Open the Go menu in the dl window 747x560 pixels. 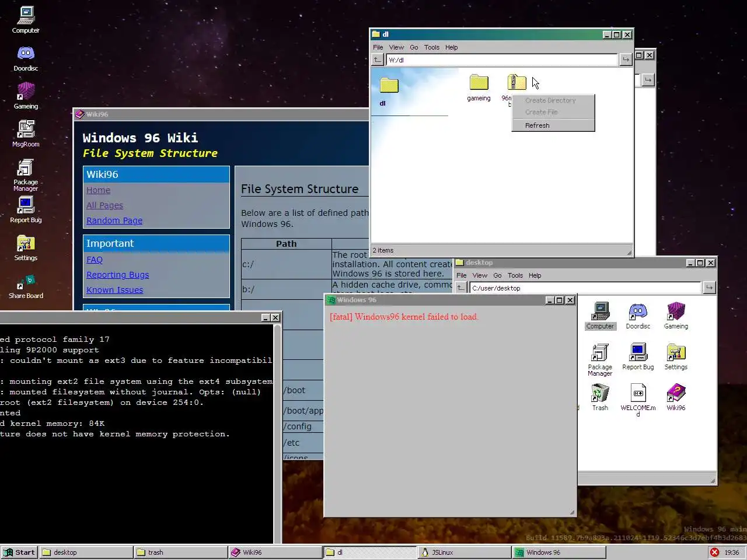point(414,47)
